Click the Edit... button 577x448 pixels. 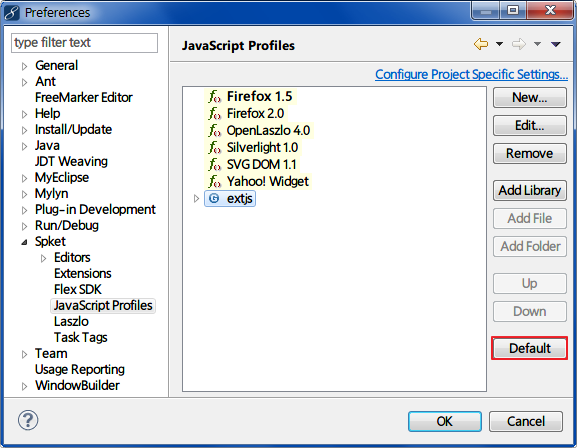click(x=530, y=126)
